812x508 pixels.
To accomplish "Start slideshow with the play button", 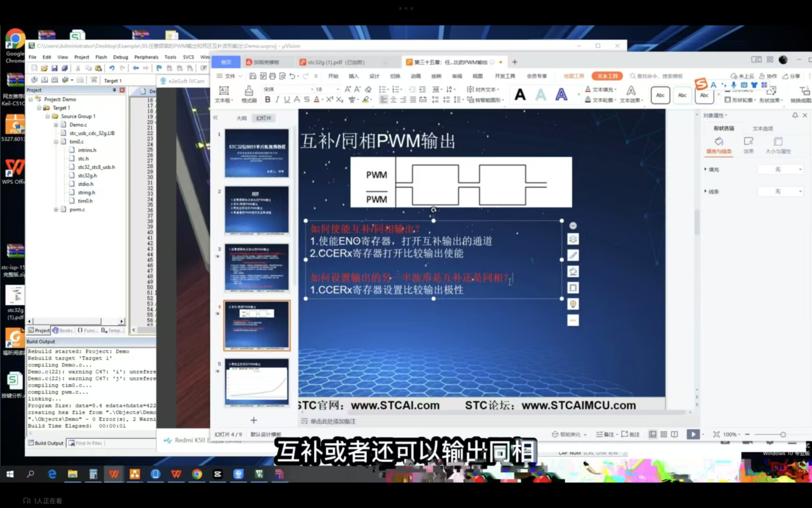I will click(x=693, y=434).
